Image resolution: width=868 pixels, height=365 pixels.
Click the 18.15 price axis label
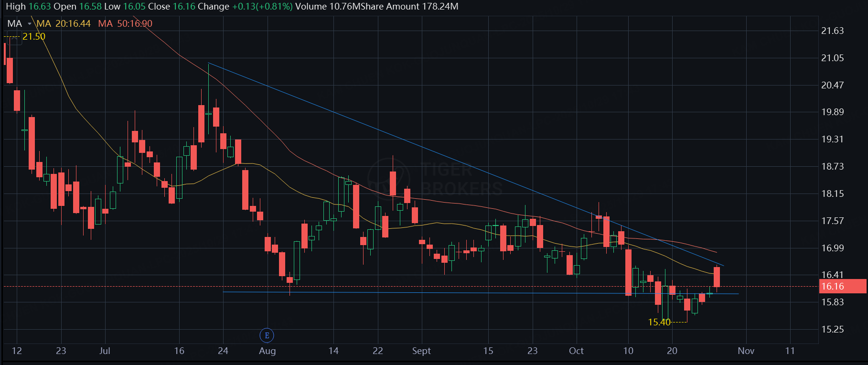coord(832,193)
